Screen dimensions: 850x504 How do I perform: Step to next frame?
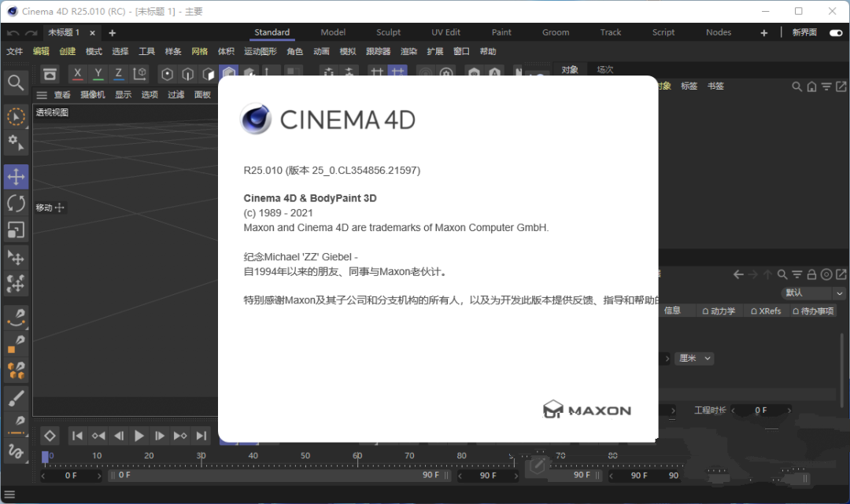pyautogui.click(x=159, y=436)
